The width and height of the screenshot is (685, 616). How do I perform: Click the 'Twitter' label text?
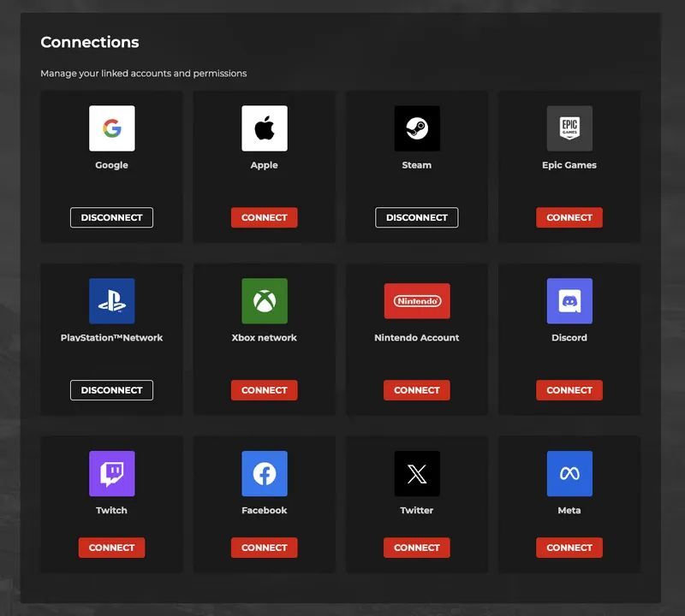[x=417, y=511]
